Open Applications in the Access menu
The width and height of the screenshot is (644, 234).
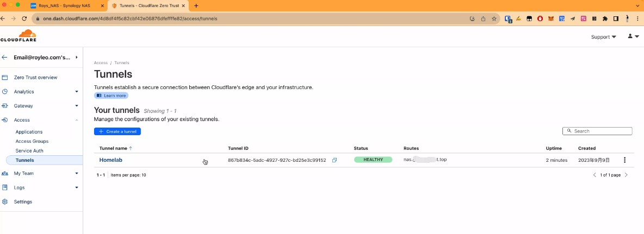pos(29,132)
